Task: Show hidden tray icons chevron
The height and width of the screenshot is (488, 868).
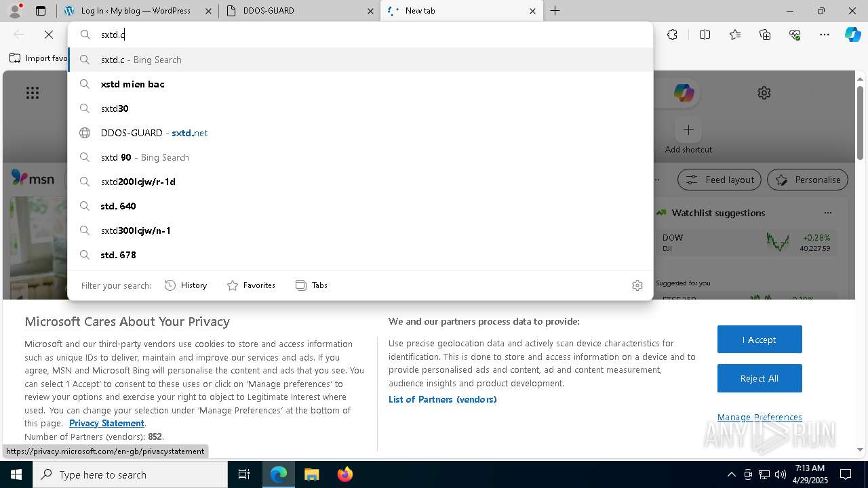Action: point(731,474)
